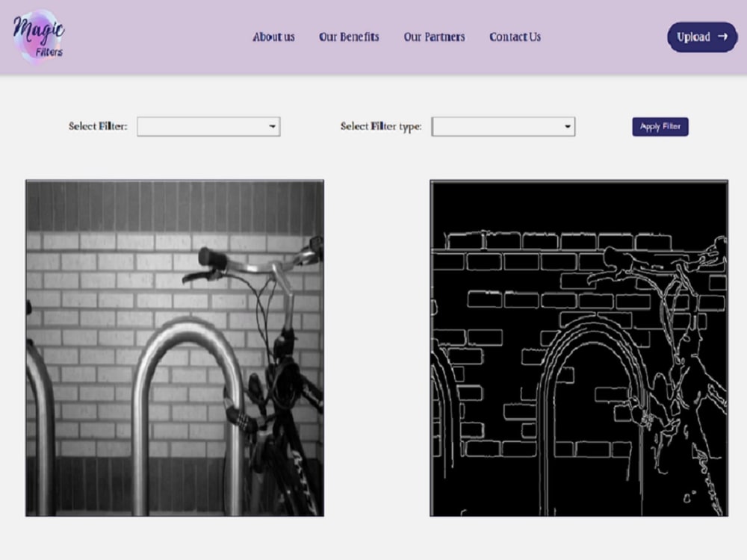Select the original grayscale bicycle image
Viewport: 747px width, 560px height.
point(175,348)
